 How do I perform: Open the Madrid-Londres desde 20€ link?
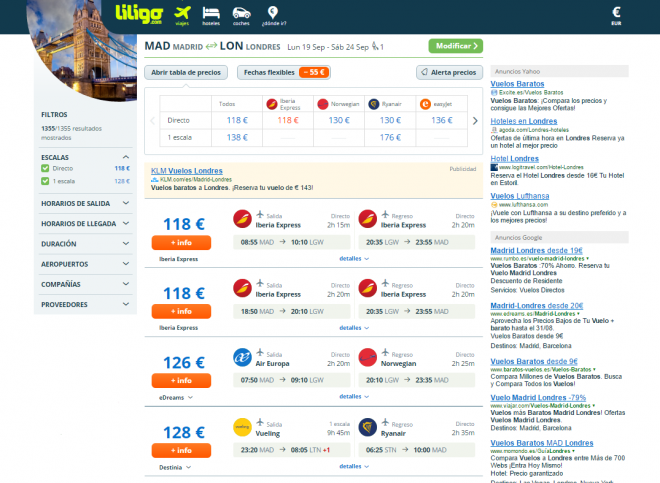tap(537, 306)
